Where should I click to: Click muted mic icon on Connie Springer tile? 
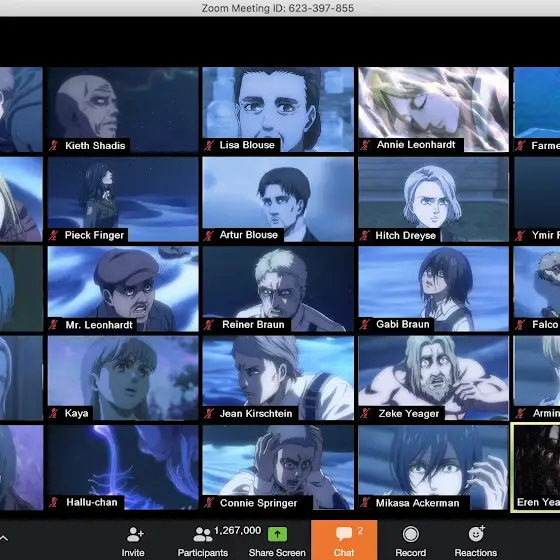[x=209, y=503]
